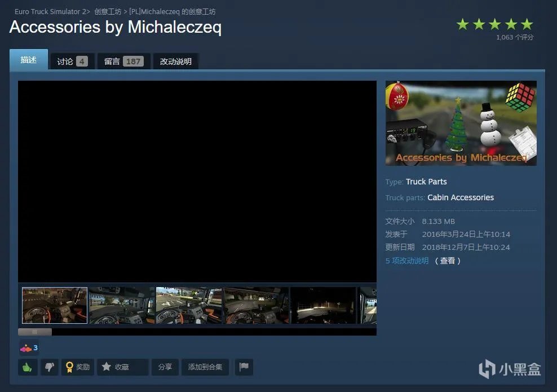Click the thumbs up rate button
Screen dimensions: 557x392
pos(28,367)
